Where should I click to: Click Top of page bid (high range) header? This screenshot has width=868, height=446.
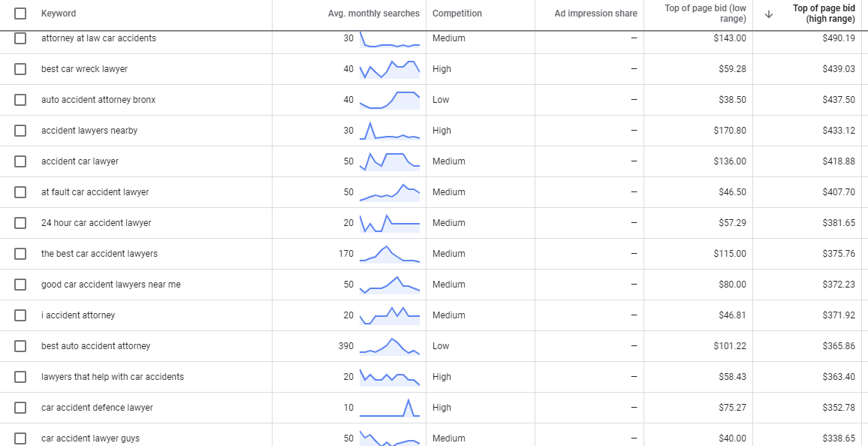824,14
